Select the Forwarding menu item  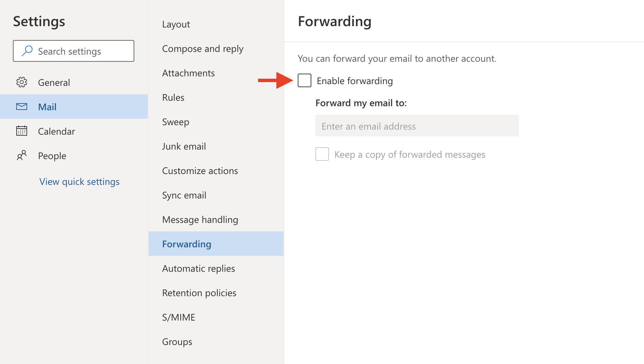tap(216, 244)
